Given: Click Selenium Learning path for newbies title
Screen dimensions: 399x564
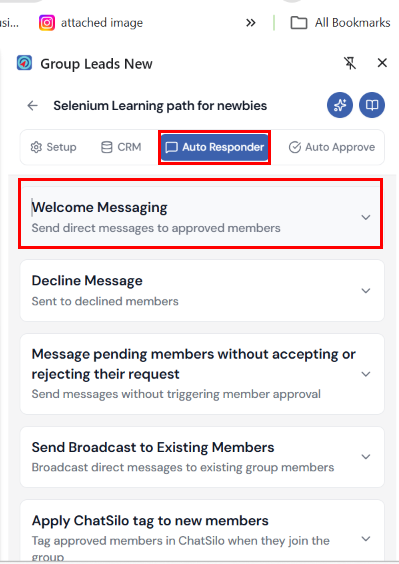Looking at the screenshot, I should 160,106.
